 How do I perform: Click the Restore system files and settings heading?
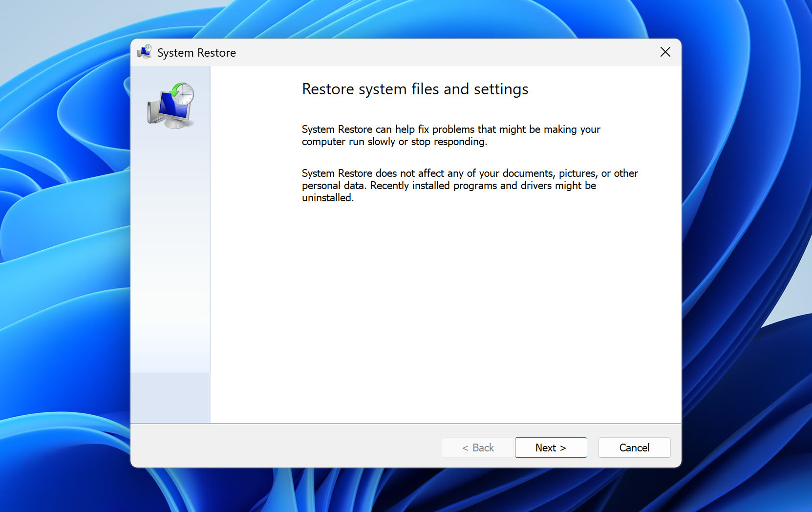point(415,89)
